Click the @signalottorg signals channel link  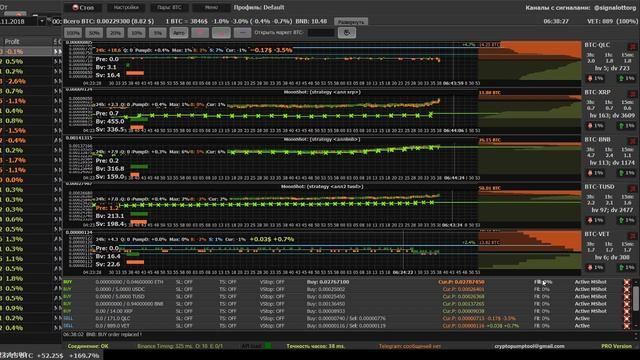(x=615, y=8)
